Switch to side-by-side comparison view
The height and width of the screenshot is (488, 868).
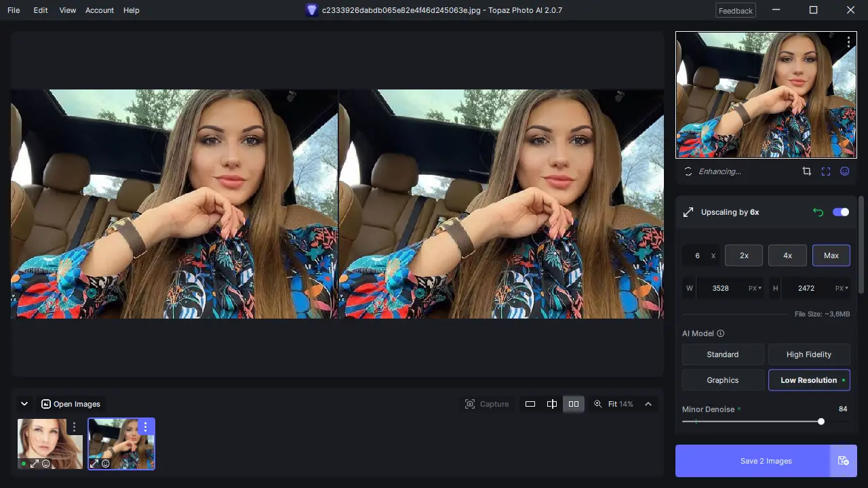pyautogui.click(x=574, y=404)
